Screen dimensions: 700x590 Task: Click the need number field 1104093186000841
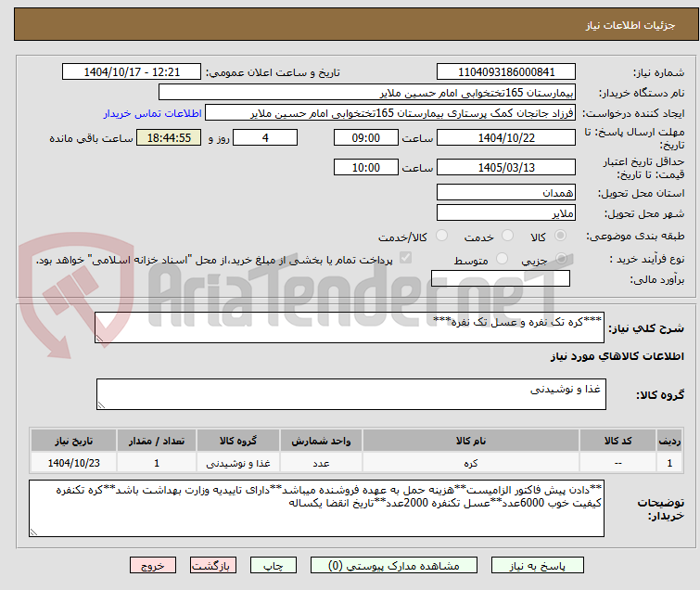pyautogui.click(x=506, y=72)
